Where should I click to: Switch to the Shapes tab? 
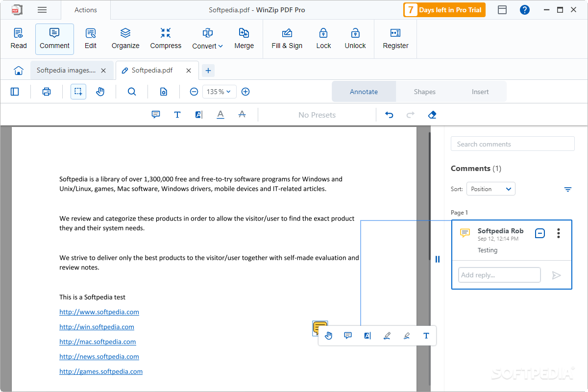coord(424,92)
